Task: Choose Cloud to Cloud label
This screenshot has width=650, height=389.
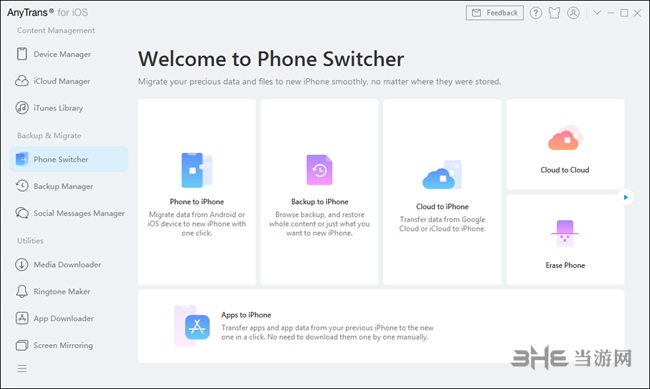Action: (565, 170)
